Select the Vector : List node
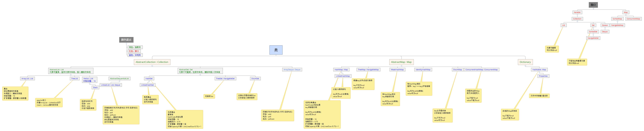644x131 pixels. (89, 80)
